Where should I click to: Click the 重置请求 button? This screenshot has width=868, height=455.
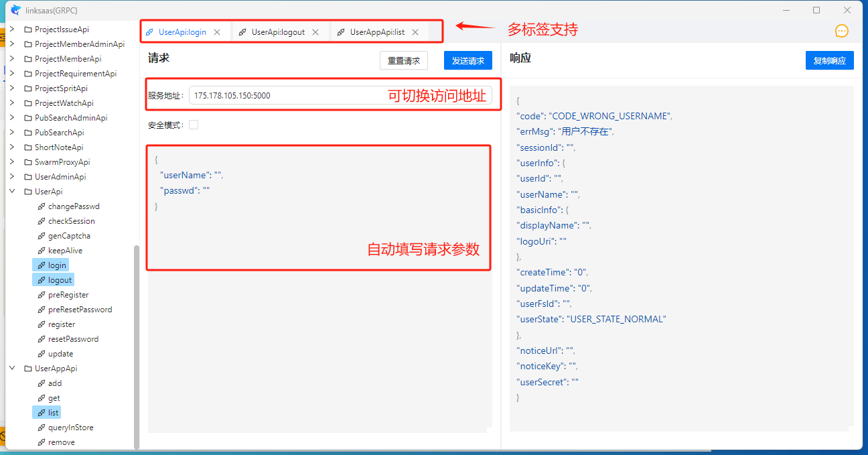coord(404,60)
